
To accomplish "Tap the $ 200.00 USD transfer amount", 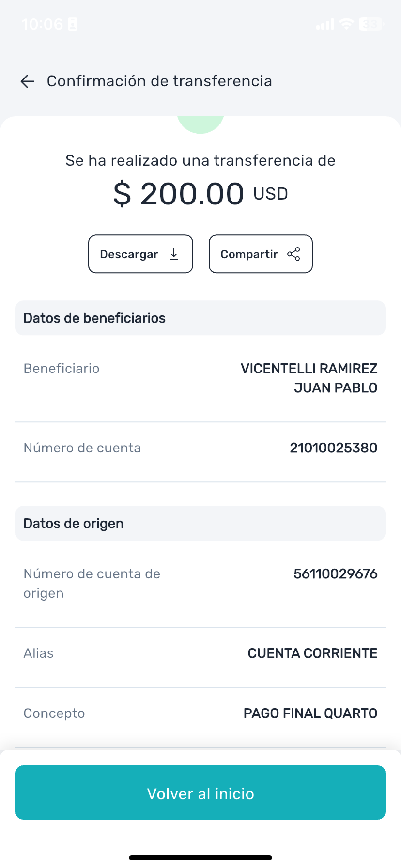I will pos(200,194).
